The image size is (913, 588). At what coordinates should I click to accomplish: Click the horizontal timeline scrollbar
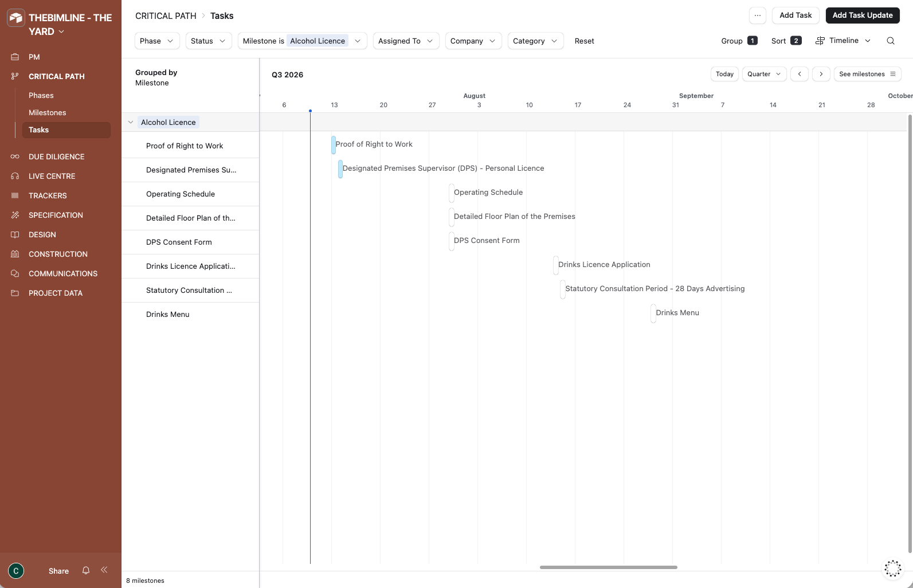click(x=608, y=567)
